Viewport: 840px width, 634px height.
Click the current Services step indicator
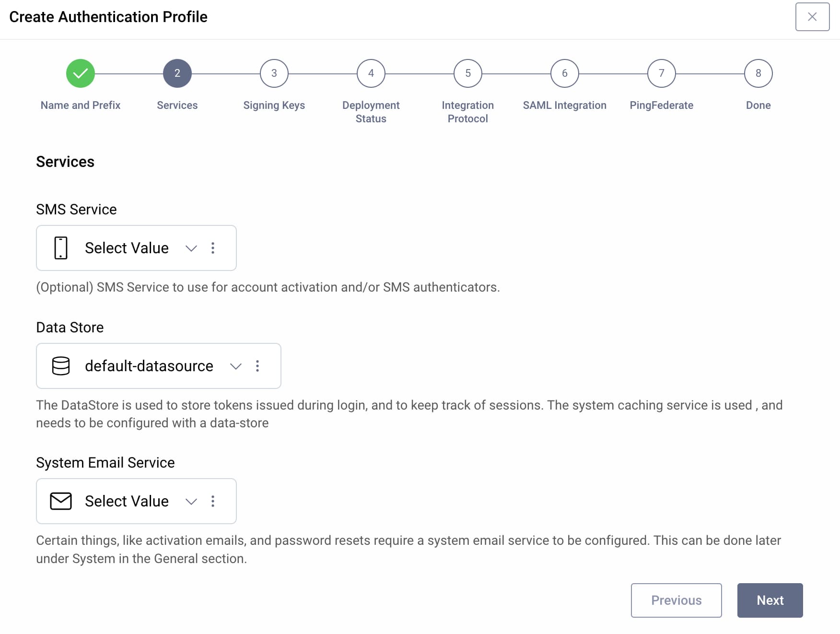point(177,73)
